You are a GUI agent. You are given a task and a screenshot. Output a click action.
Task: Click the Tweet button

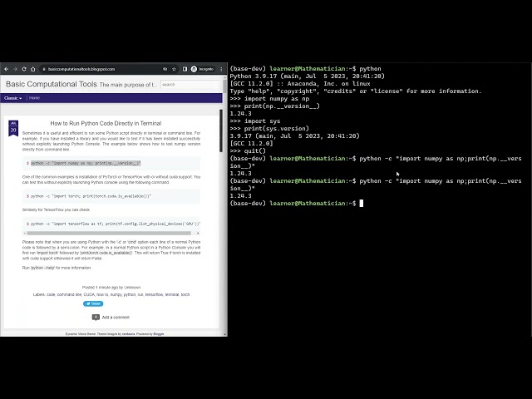click(x=93, y=303)
